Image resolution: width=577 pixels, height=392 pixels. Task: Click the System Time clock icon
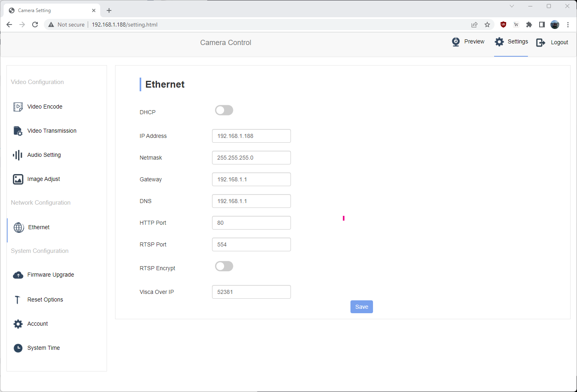pyautogui.click(x=18, y=348)
